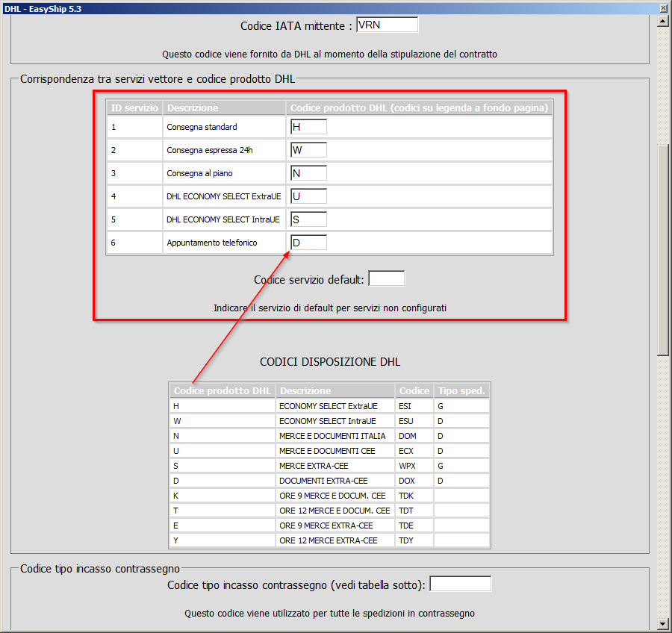Click the Tipo sped. column header
This screenshot has height=633, width=672.
[461, 390]
